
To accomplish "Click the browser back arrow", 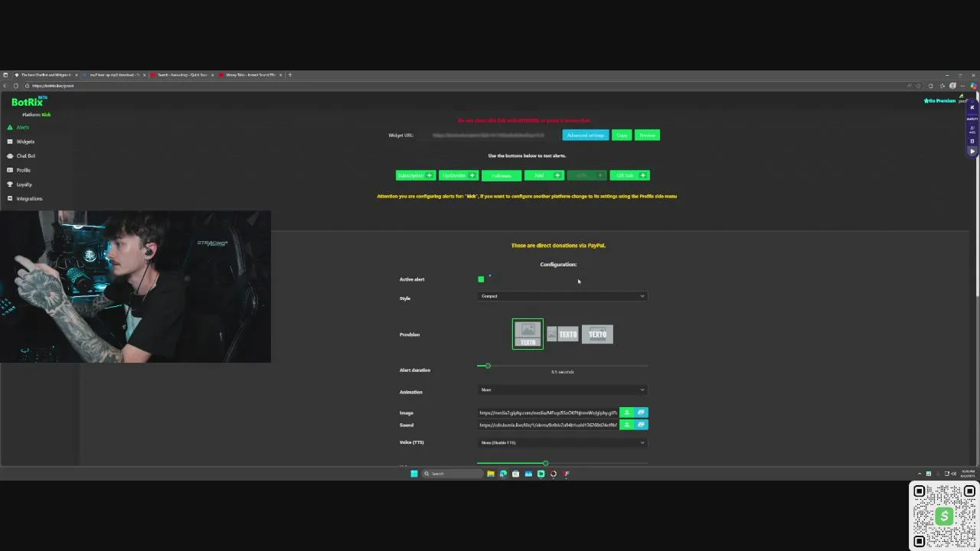I will click(x=5, y=86).
